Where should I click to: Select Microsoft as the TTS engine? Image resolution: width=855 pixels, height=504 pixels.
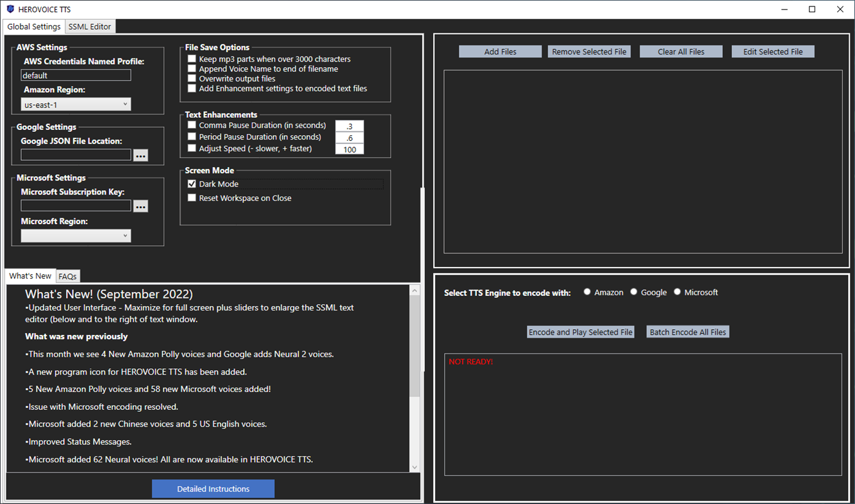[x=677, y=291]
